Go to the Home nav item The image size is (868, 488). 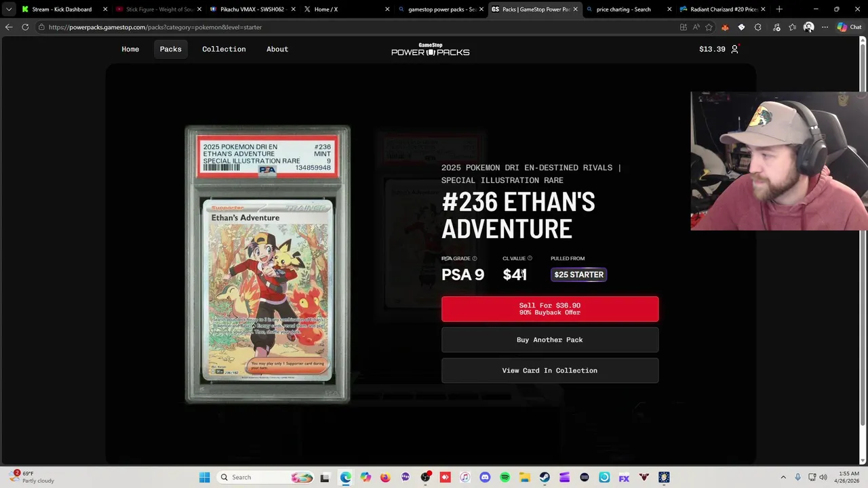point(130,49)
